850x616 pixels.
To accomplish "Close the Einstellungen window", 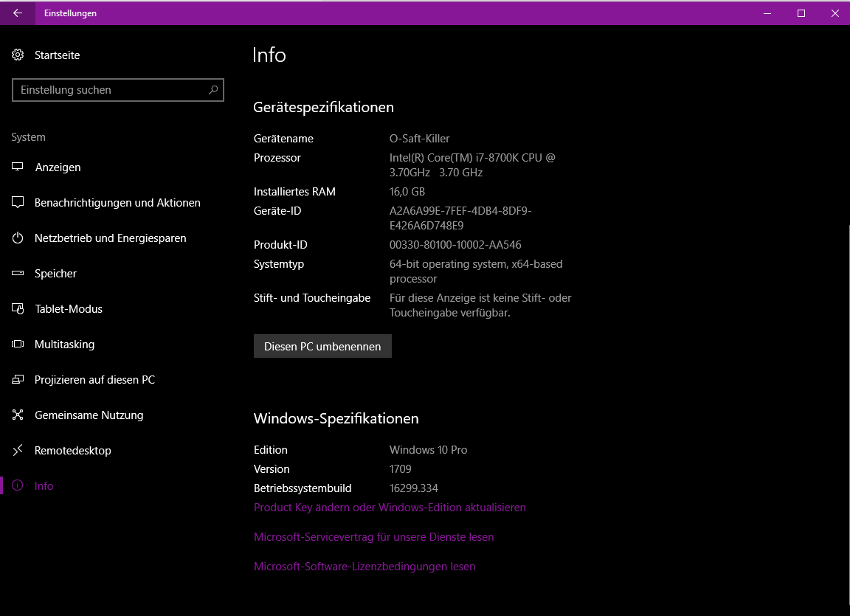I will click(835, 13).
